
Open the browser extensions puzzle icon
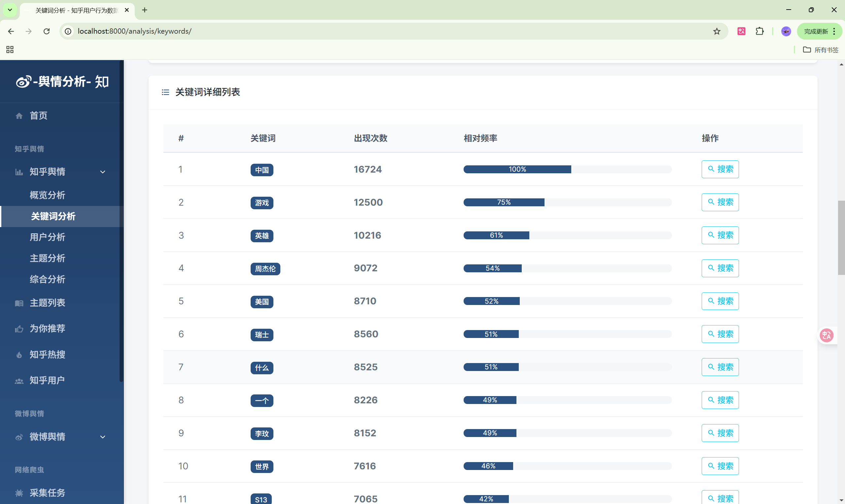pyautogui.click(x=759, y=31)
